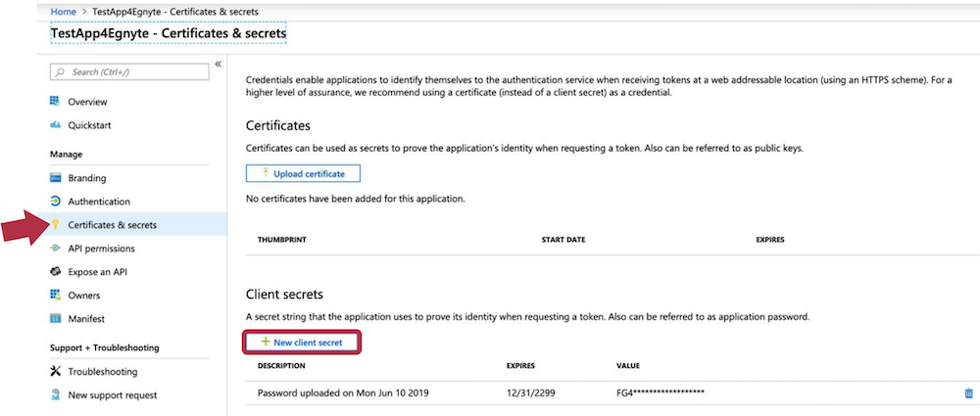The width and height of the screenshot is (980, 416).
Task: Focus the Search (Ctrl+/) field
Action: (129, 72)
